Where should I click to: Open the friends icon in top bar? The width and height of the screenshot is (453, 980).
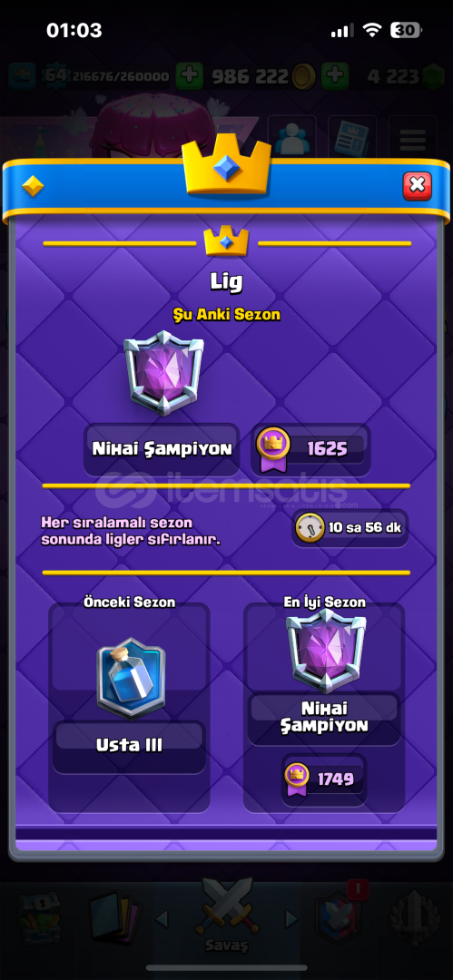coord(291,138)
